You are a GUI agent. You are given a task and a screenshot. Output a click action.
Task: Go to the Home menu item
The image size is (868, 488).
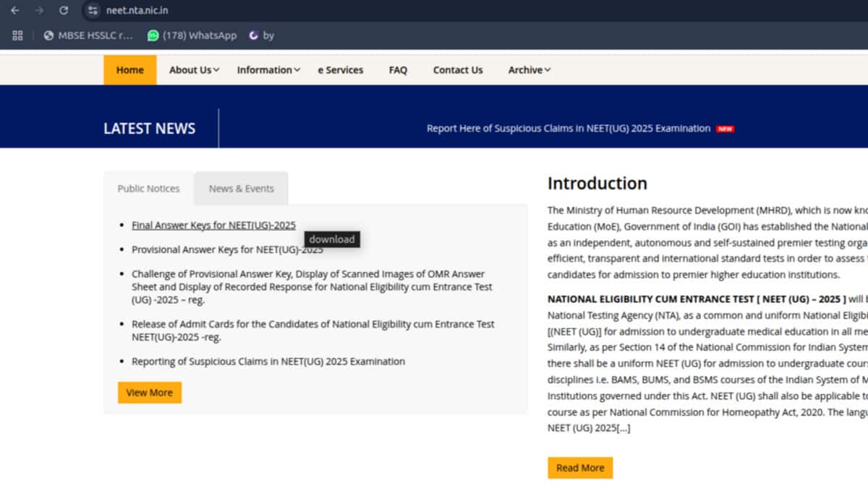click(130, 70)
